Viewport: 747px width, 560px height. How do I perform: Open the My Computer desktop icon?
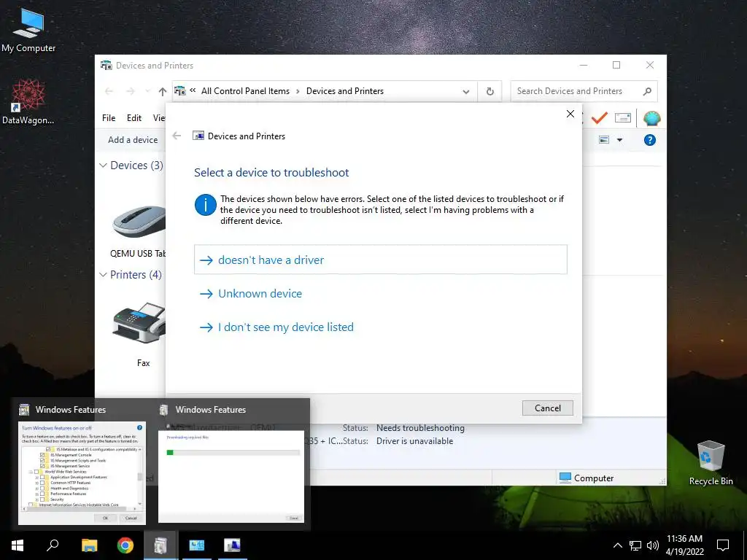point(28,29)
